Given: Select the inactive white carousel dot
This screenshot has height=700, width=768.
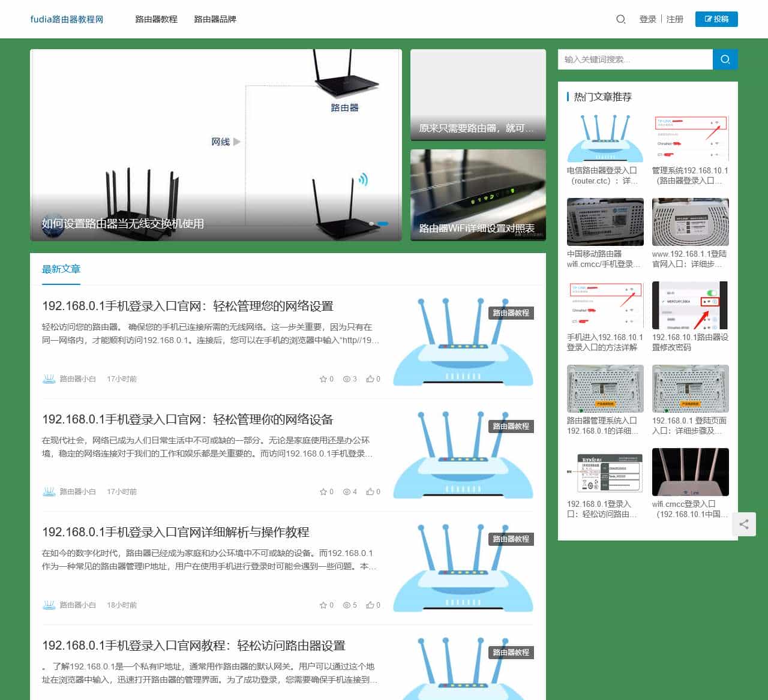Looking at the screenshot, I should [x=371, y=224].
